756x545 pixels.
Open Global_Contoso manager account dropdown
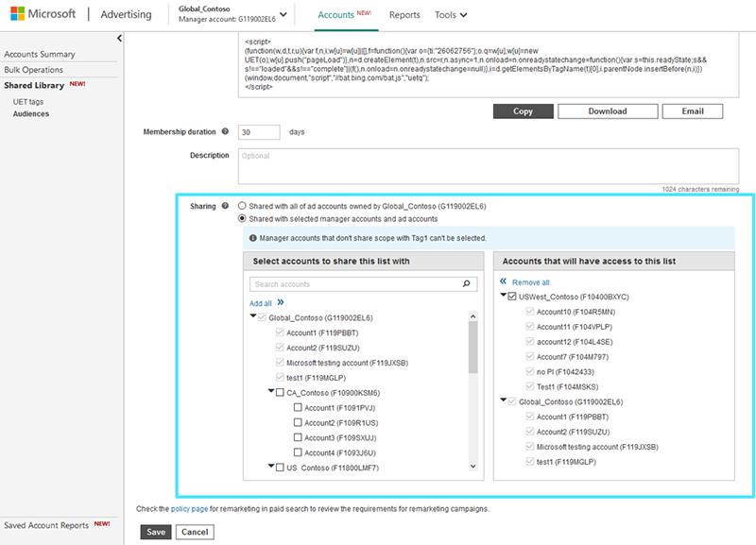(x=283, y=14)
